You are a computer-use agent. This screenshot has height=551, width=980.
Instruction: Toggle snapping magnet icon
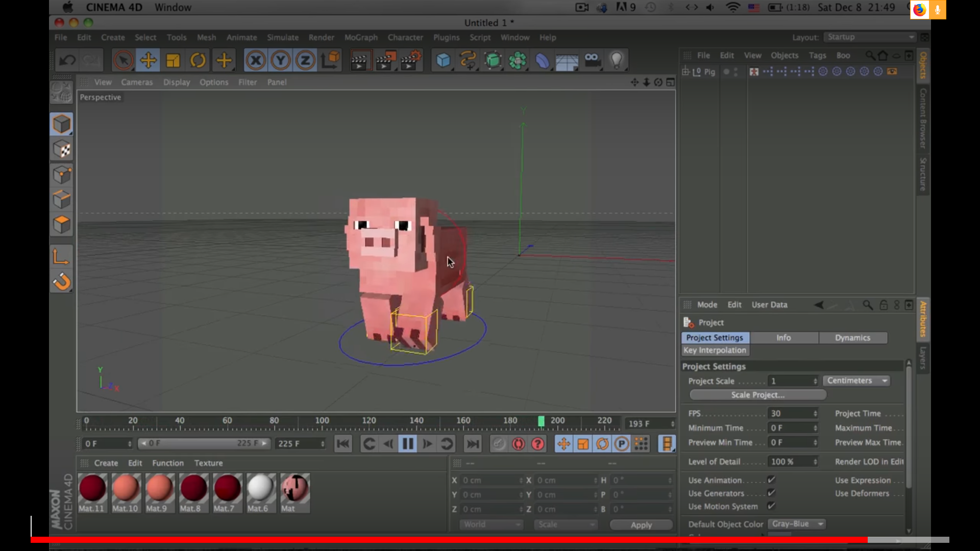62,282
